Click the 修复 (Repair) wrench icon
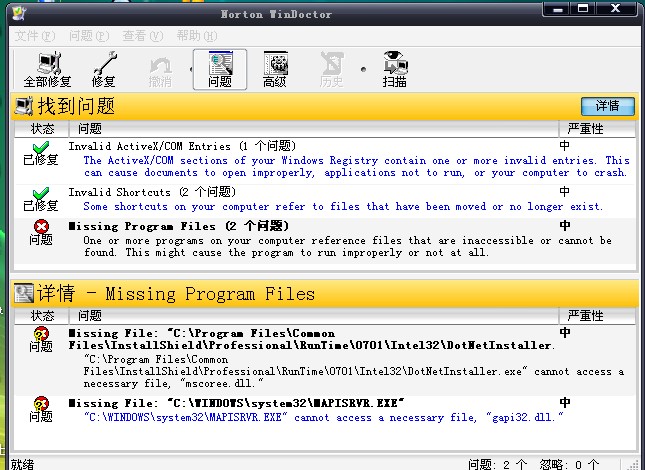Image resolution: width=645 pixels, height=470 pixels. pyautogui.click(x=104, y=69)
